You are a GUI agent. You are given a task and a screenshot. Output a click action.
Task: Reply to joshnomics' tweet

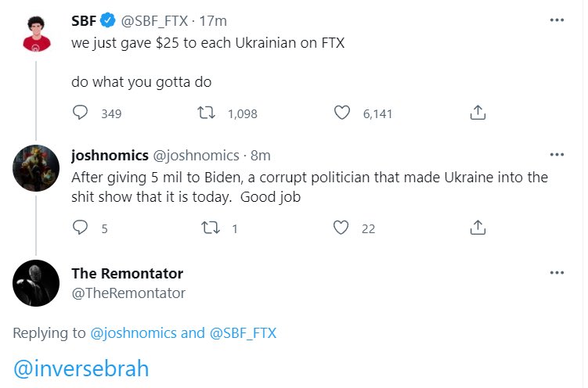(x=80, y=228)
